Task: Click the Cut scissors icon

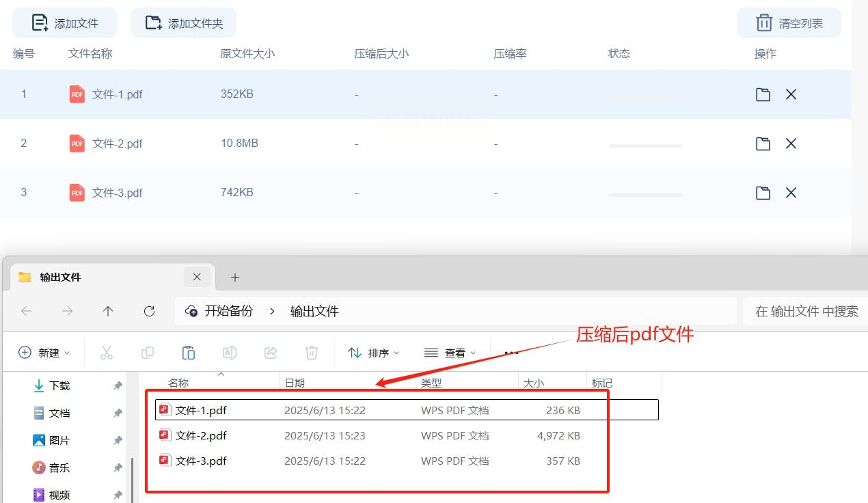Action: click(x=106, y=353)
